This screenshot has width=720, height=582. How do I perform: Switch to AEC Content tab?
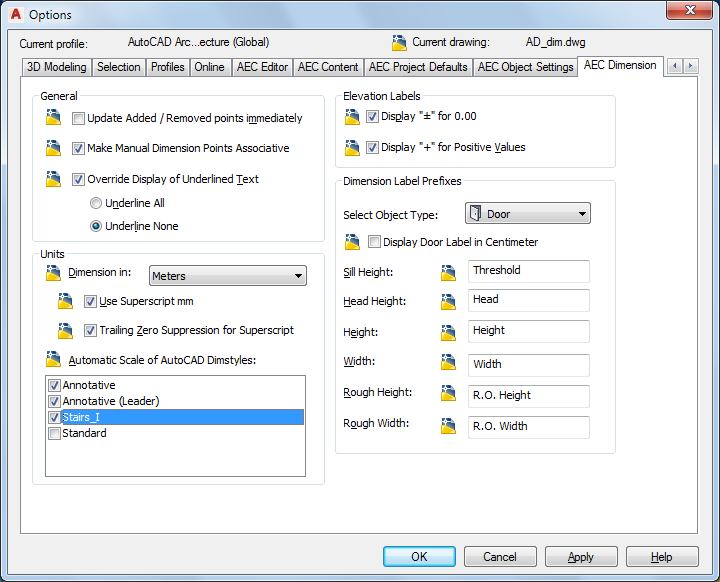click(328, 67)
